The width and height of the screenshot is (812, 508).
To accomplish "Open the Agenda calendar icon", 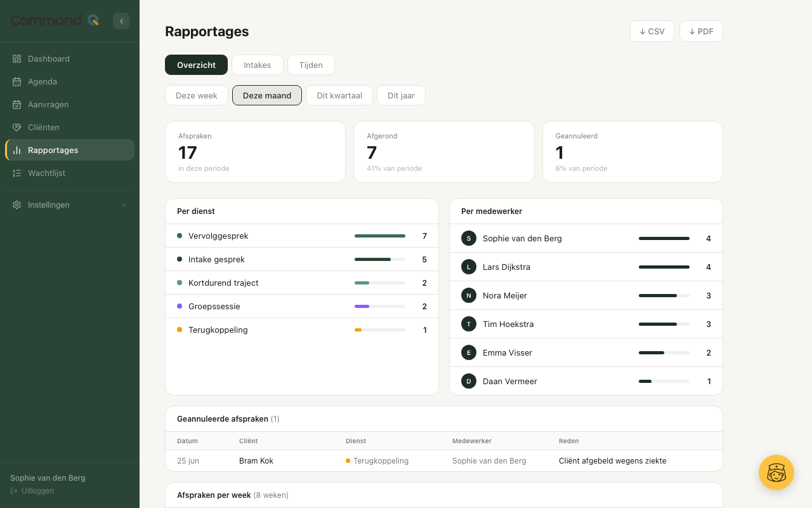I will [17, 81].
